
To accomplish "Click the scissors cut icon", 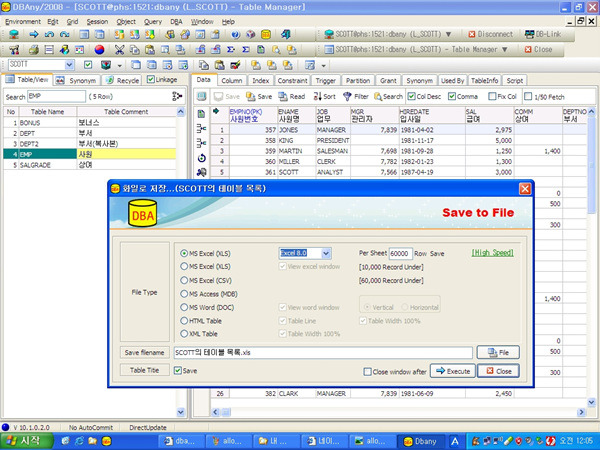I will point(119,50).
